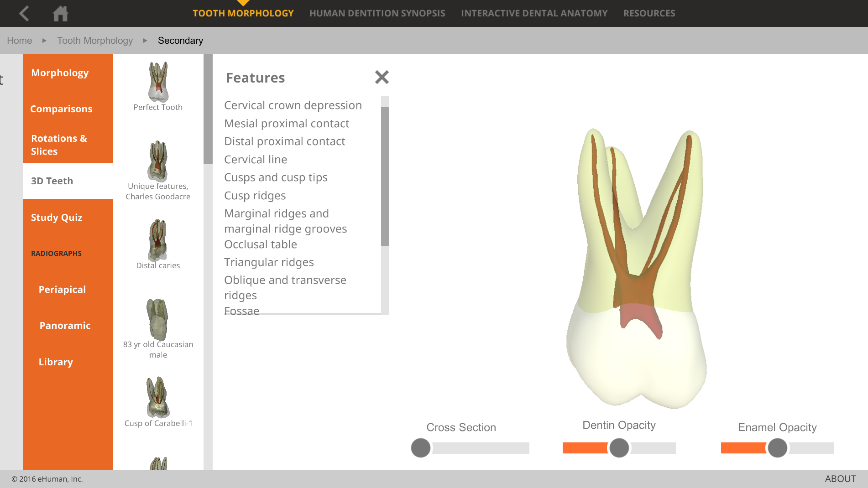
Task: Select the 3D Teeth section
Action: coord(68,181)
